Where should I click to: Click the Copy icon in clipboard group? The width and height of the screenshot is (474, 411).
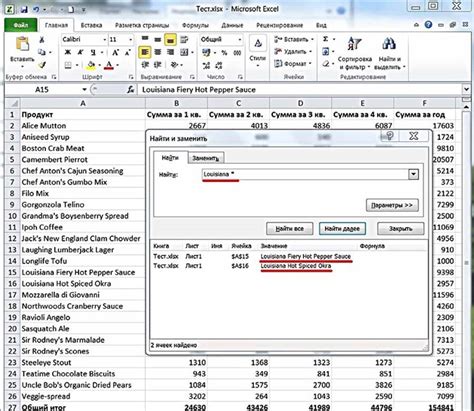pyautogui.click(x=42, y=52)
